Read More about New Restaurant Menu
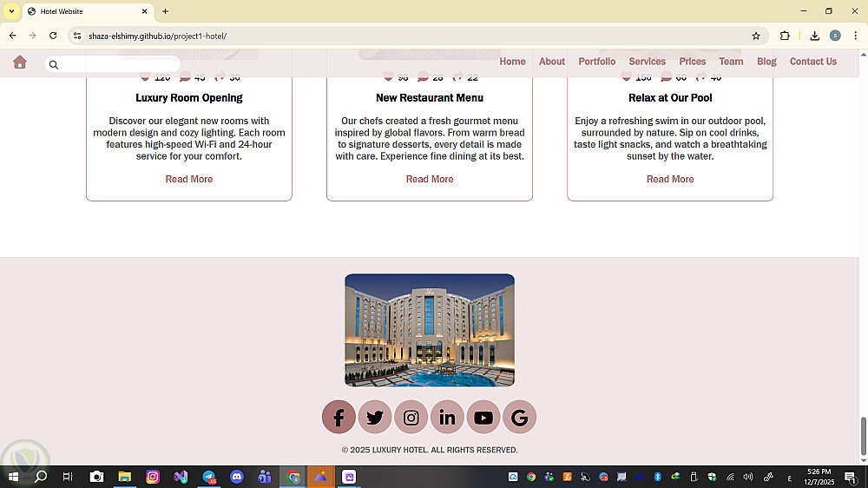868x488 pixels. tap(430, 179)
